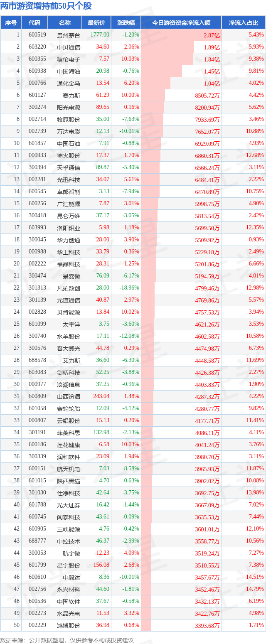The image size is (266, 644).
Task: Select the stock name 光大证券
Action: tap(69, 505)
